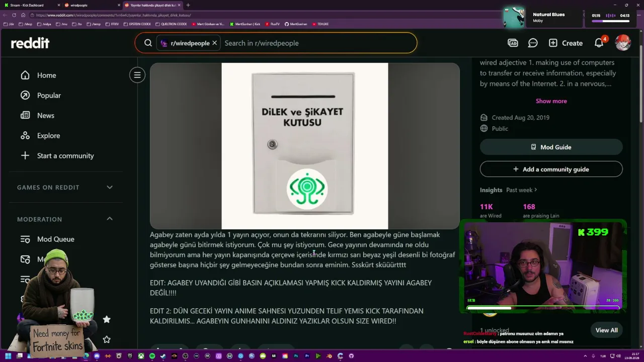
Task: Close the Yayınlar hakkında şikayet tab
Action: (x=179, y=5)
